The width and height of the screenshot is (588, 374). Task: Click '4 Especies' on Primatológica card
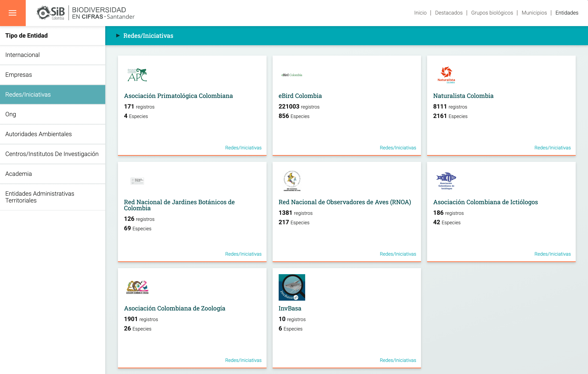click(x=136, y=116)
